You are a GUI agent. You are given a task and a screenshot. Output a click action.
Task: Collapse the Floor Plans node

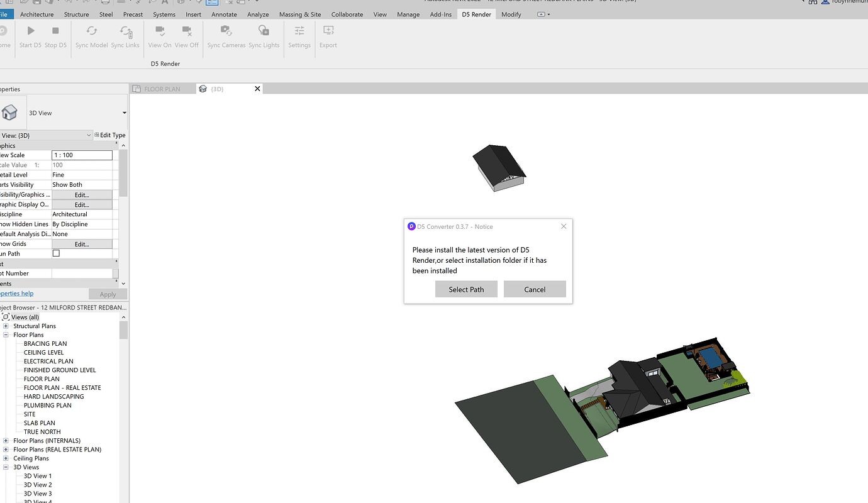tap(6, 335)
